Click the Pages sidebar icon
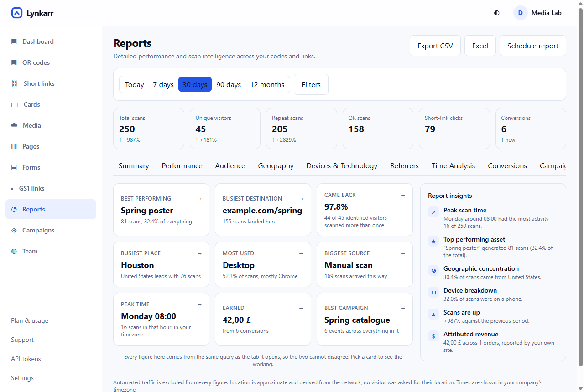The image size is (584, 392). pos(14,146)
